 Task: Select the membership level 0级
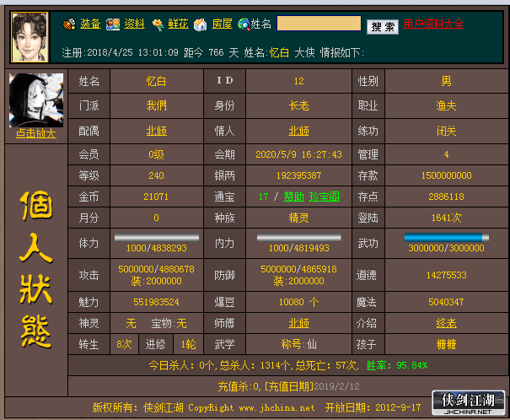pos(157,154)
